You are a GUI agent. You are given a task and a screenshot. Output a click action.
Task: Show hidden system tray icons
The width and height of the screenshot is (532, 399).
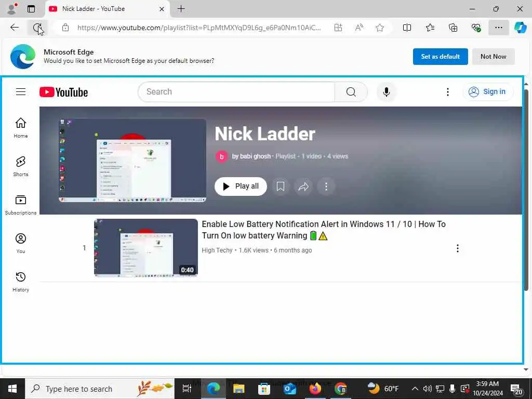[415, 389]
